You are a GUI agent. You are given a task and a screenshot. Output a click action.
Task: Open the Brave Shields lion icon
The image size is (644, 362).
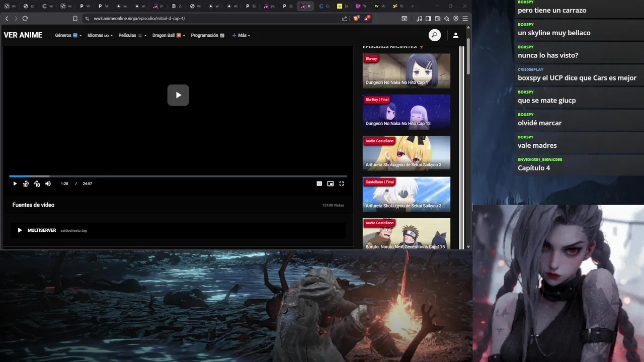coord(356,19)
